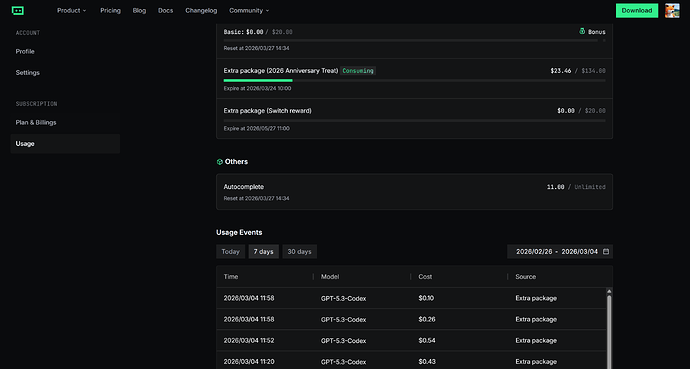Click the 11.00 / Unlimited value
The width and height of the screenshot is (690, 369).
point(576,187)
